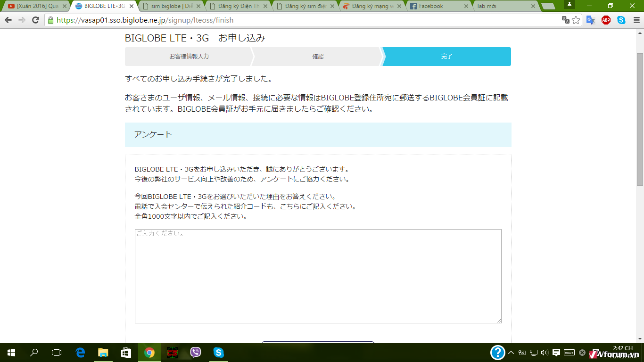Viewport: 644px width, 362px height.
Task: Open the Chrome user profile button
Action: [x=570, y=4]
